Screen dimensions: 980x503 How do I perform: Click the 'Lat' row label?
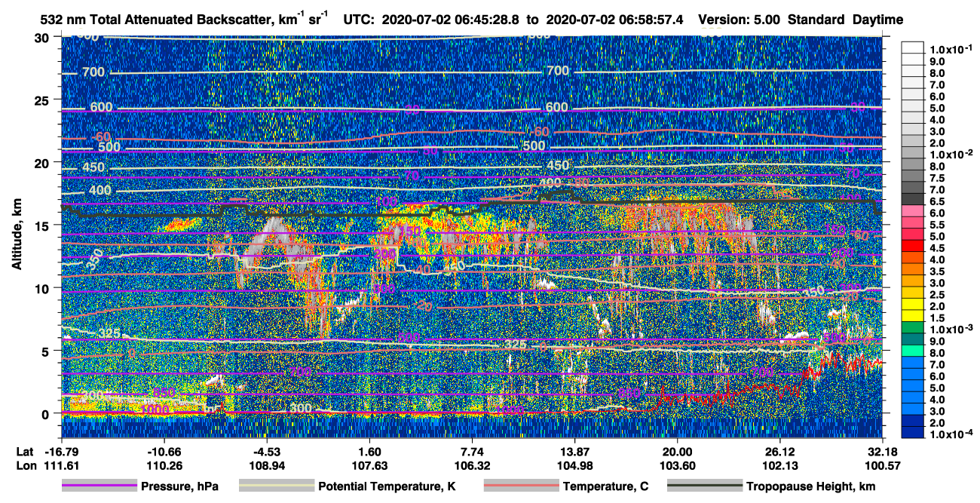coord(26,451)
